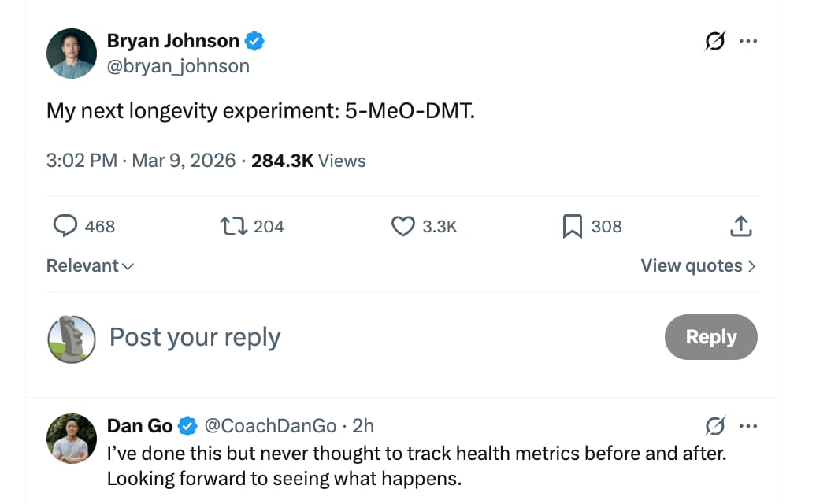Click the reply comment icon showing 468
Screen dimensions: 816x504
coord(65,226)
